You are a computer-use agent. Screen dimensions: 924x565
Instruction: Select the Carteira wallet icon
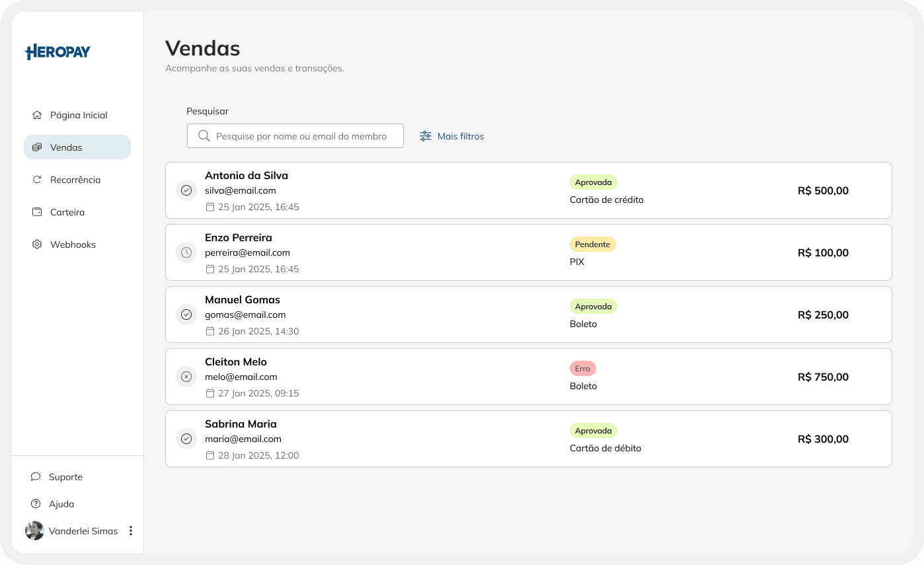coord(38,211)
